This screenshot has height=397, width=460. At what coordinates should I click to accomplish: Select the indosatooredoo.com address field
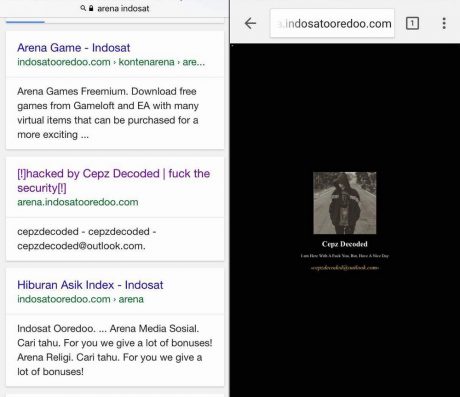coord(332,23)
